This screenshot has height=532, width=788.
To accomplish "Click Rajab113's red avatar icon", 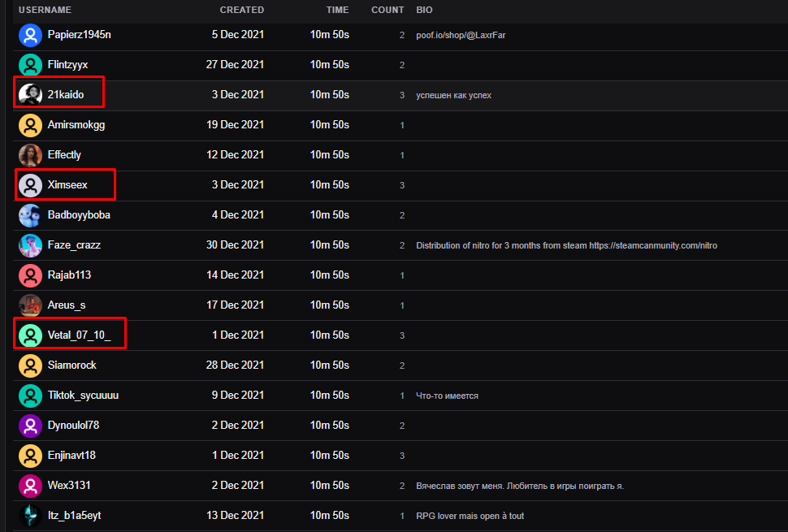I will click(30, 275).
